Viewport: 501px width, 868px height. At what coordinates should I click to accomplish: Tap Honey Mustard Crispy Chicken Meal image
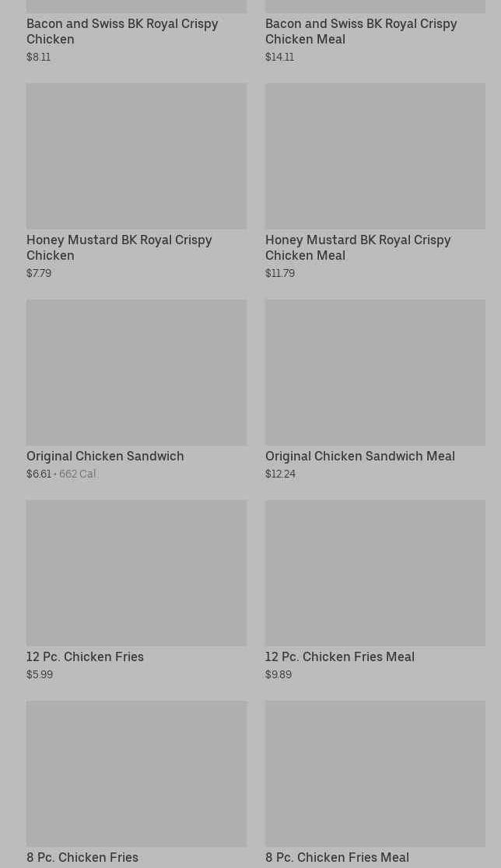point(375,156)
